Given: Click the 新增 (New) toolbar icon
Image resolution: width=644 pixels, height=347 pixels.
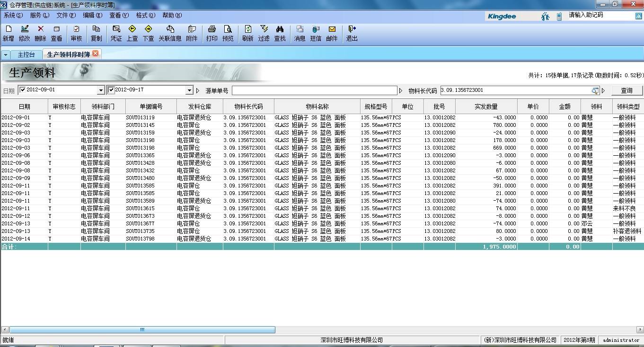Looking at the screenshot, I should 8,33.
